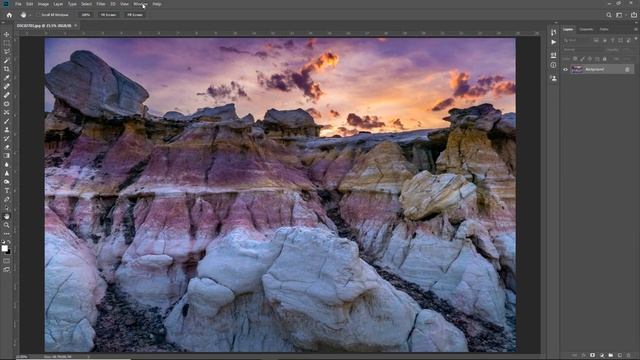Switch to the Paths tab
The width and height of the screenshot is (640, 360).
(604, 29)
